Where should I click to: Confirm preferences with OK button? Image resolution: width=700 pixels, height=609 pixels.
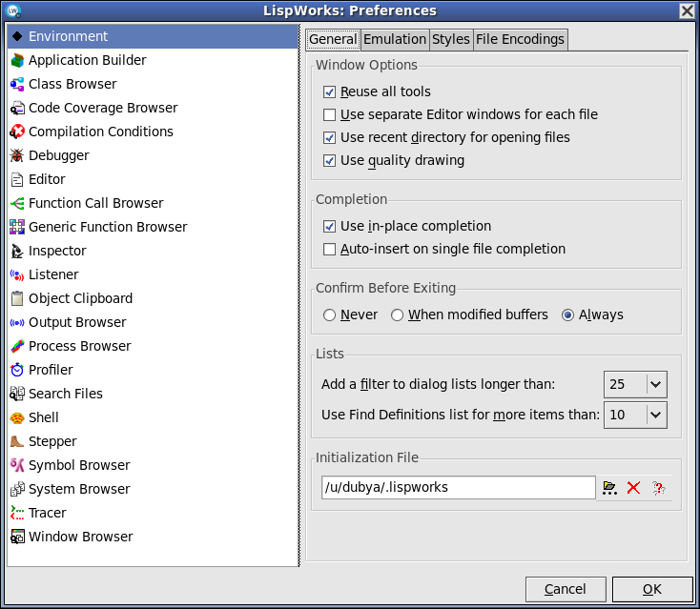click(652, 589)
